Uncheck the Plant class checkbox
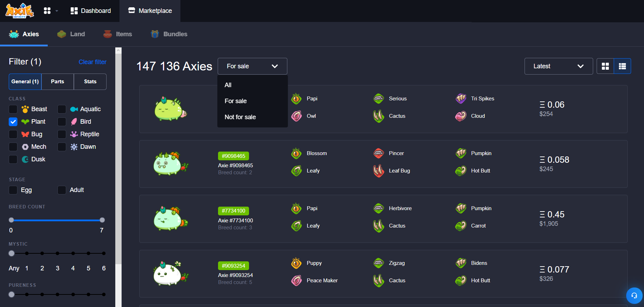 (x=13, y=122)
